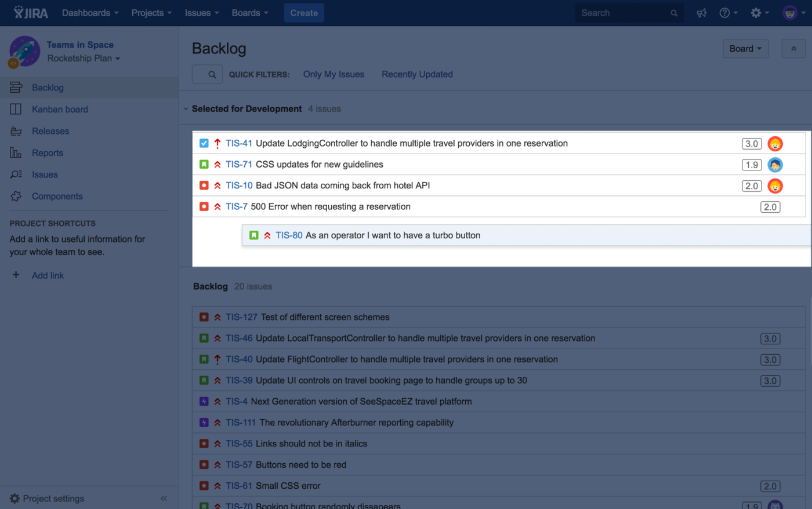812x509 pixels.
Task: Open the Reports panel
Action: pyautogui.click(x=48, y=152)
